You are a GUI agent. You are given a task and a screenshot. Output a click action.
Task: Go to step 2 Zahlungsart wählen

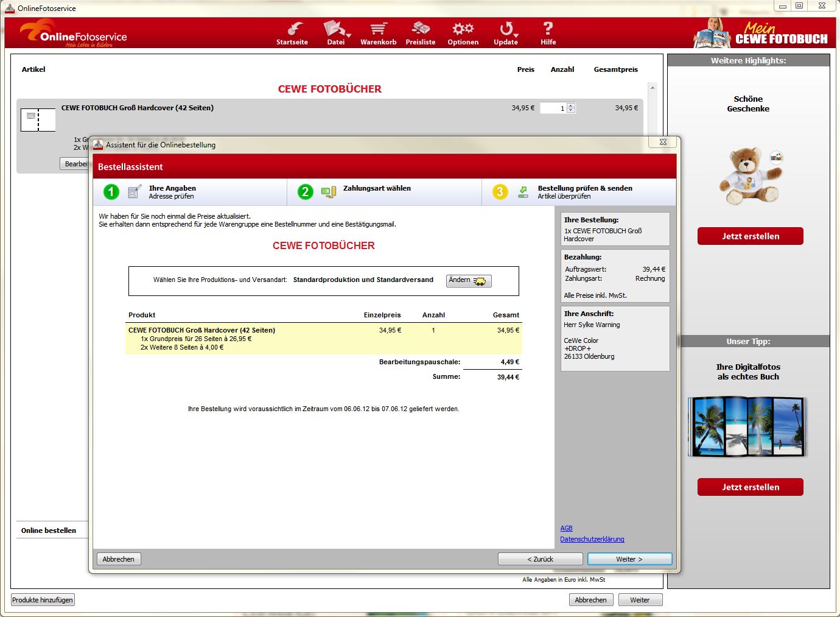coord(376,189)
